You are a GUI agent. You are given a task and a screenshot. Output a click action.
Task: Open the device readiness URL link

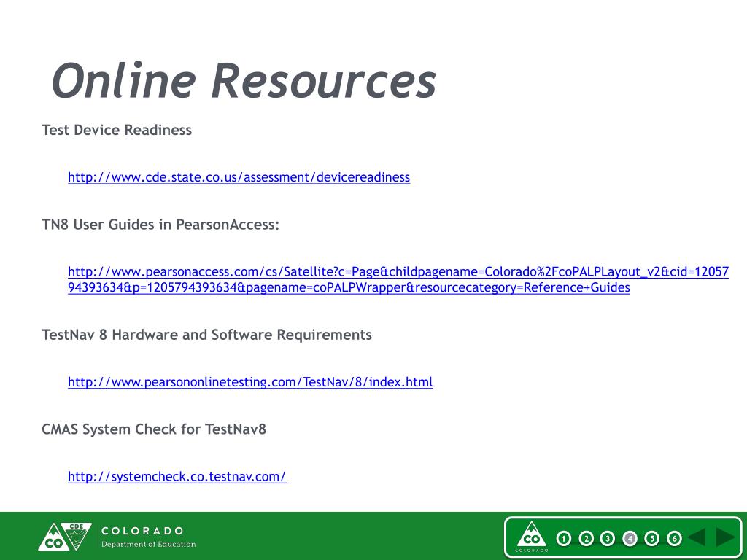coord(239,177)
